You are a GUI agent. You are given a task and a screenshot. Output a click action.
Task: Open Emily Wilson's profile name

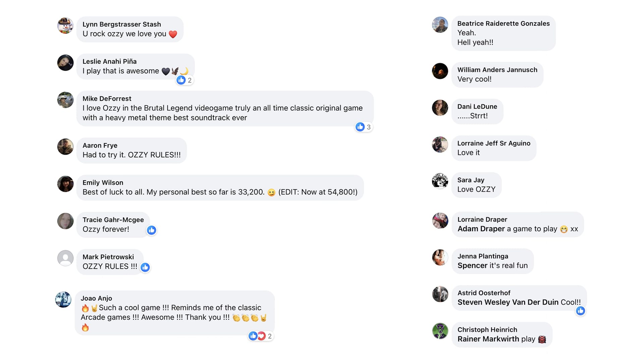[x=103, y=183]
